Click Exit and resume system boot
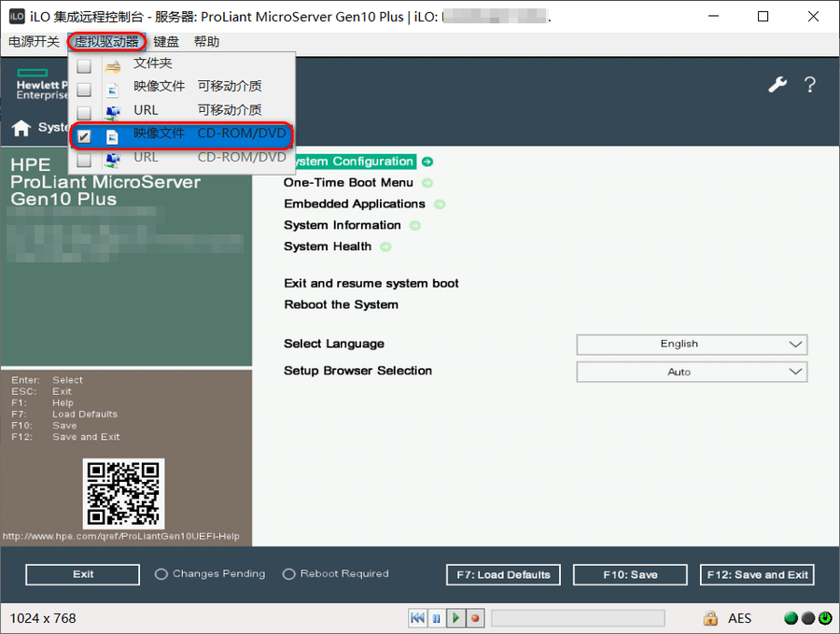This screenshot has height=634, width=840. tap(371, 284)
